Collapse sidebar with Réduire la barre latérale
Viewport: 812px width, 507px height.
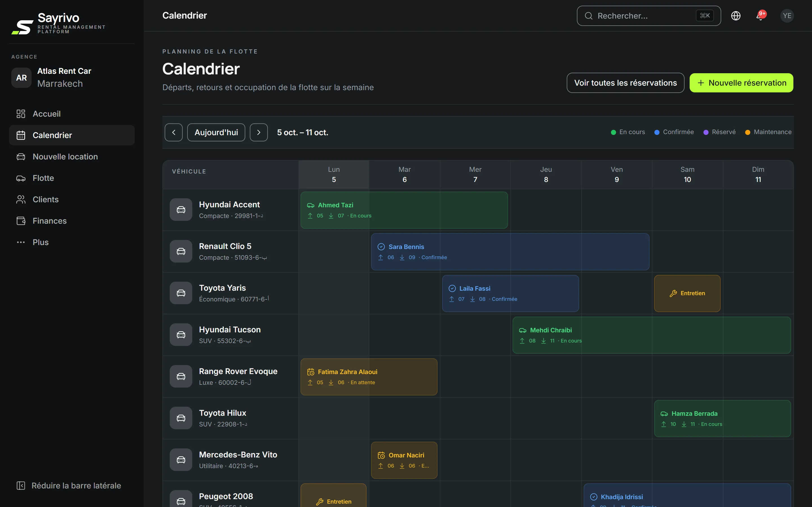pos(69,486)
